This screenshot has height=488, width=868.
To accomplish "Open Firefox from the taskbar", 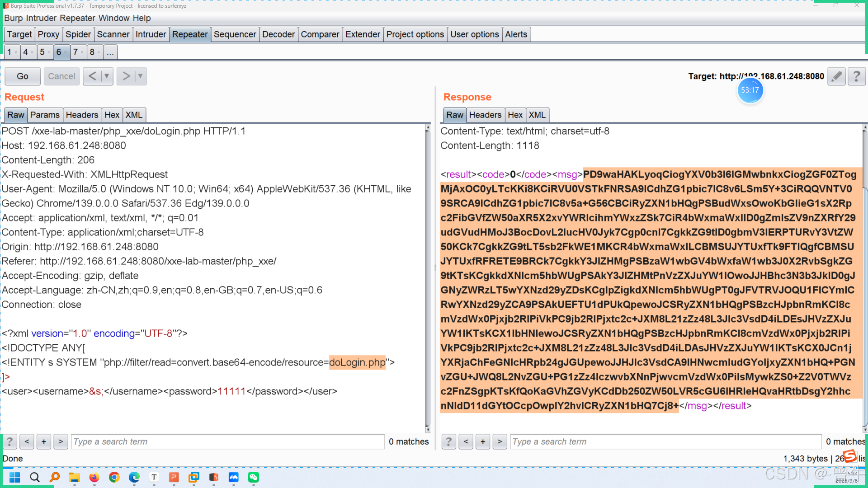I will [x=94, y=477].
